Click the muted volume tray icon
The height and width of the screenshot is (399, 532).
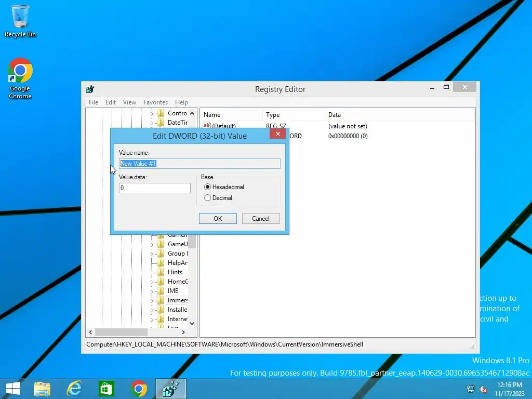483,389
